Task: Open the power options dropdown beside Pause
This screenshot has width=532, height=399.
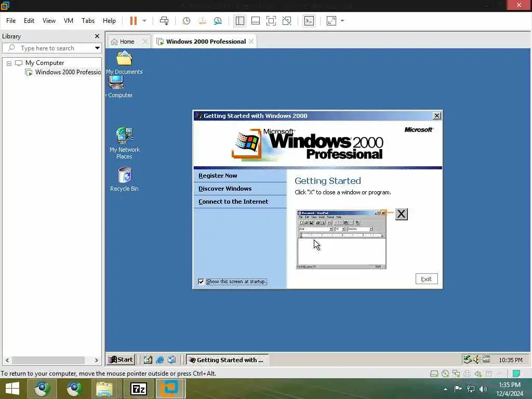Action: click(144, 21)
